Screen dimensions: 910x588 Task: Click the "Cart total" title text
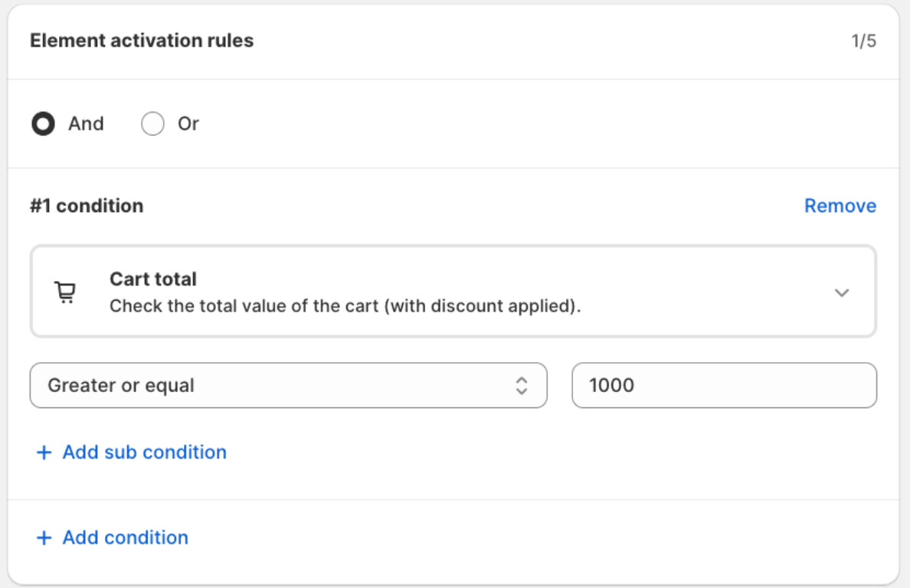tap(153, 279)
